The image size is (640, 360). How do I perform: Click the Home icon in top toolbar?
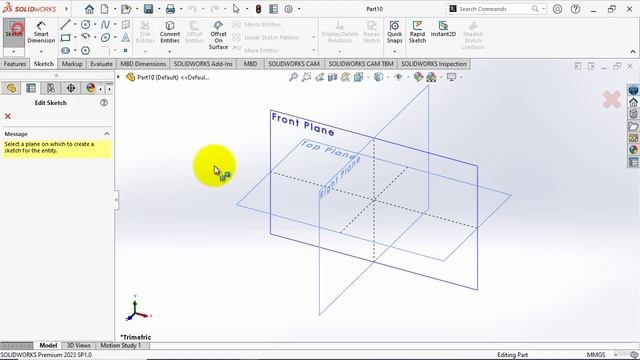89,9
